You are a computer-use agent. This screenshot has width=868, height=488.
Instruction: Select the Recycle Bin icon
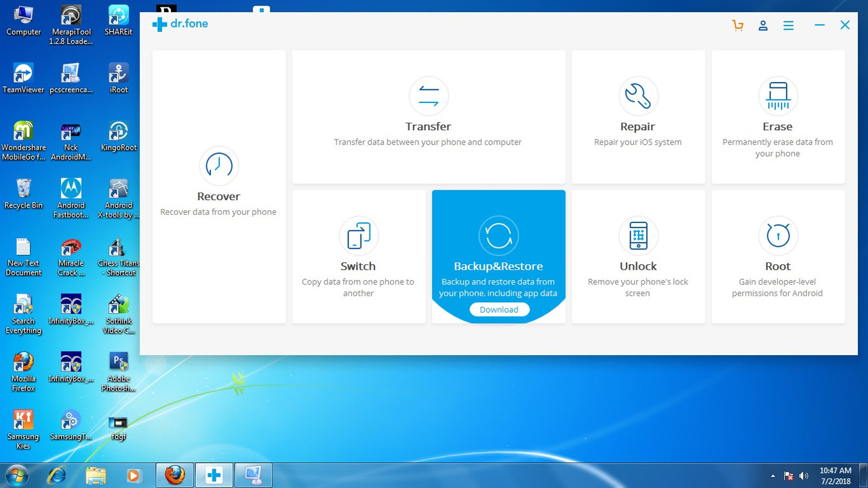[x=23, y=194]
